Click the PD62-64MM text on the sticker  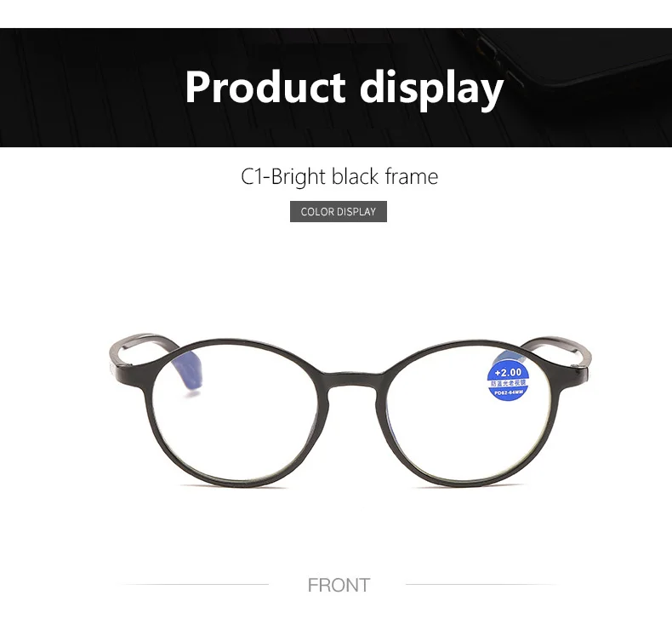coord(509,392)
